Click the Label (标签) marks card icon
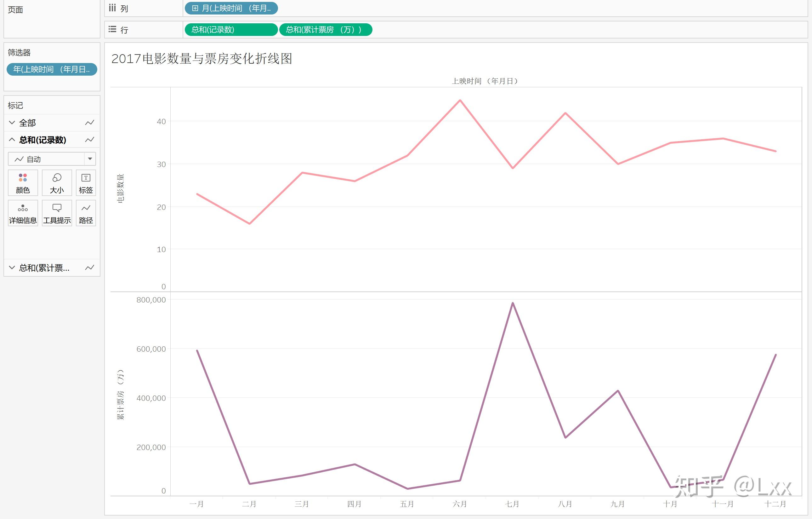This screenshot has height=519, width=812. tap(86, 182)
